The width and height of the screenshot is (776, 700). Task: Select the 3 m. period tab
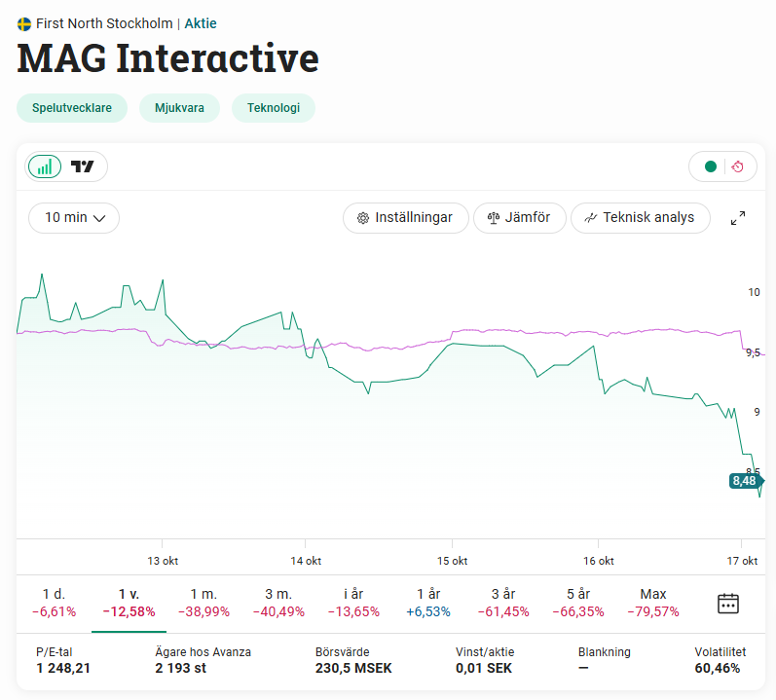click(278, 603)
